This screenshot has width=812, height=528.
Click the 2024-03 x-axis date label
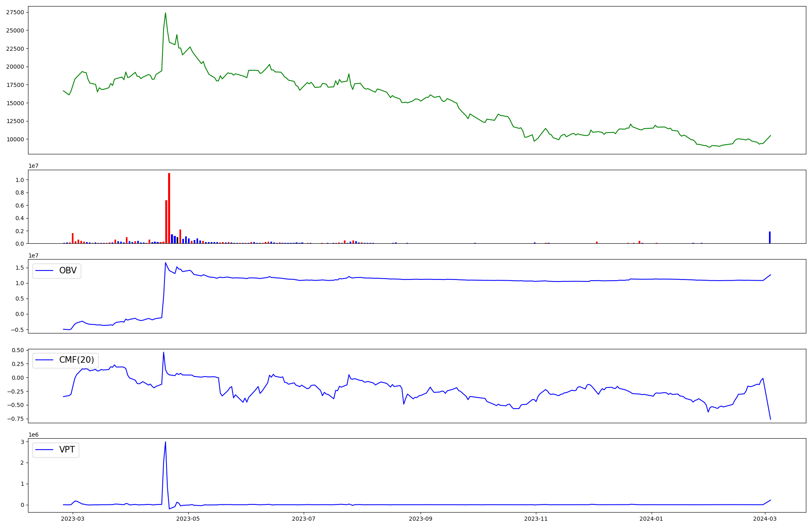(x=765, y=518)
